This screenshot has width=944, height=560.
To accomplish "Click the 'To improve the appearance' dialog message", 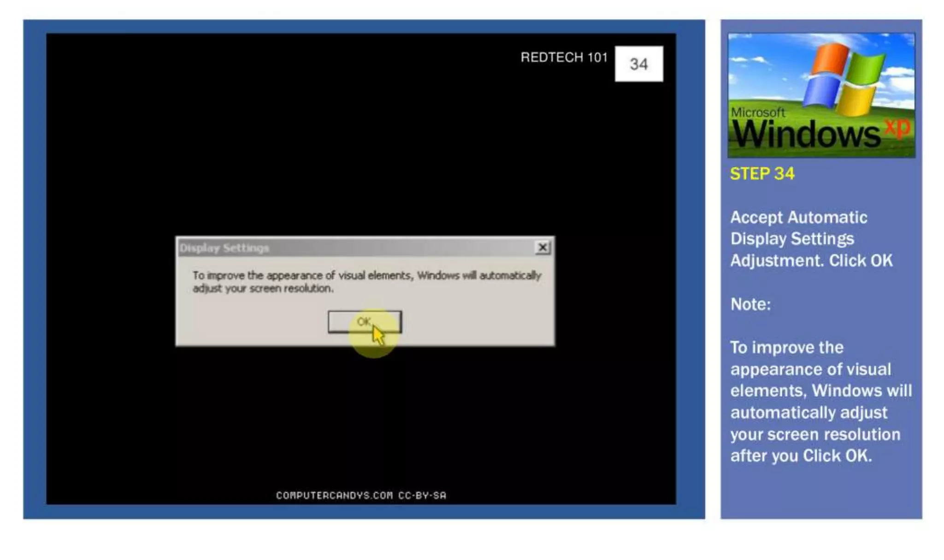I will (367, 282).
